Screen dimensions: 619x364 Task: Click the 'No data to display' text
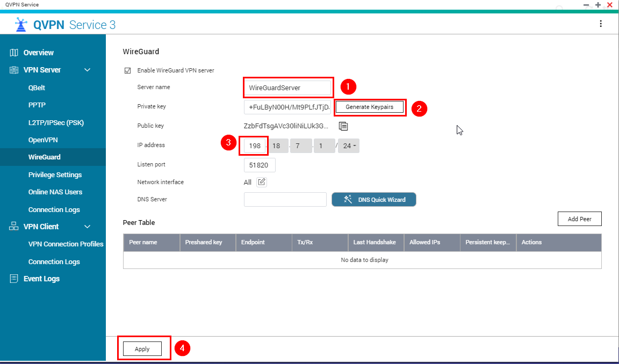(364, 260)
